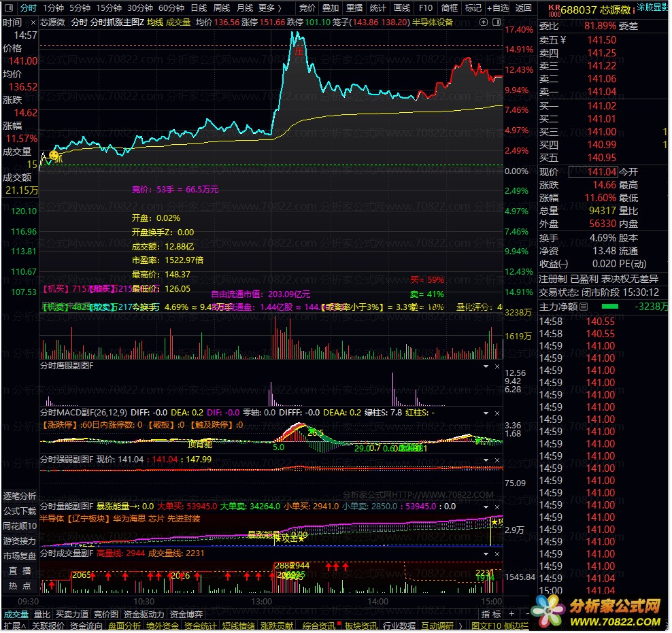
Task: Close the 分时量能副图F sub-chart
Action: point(499,509)
